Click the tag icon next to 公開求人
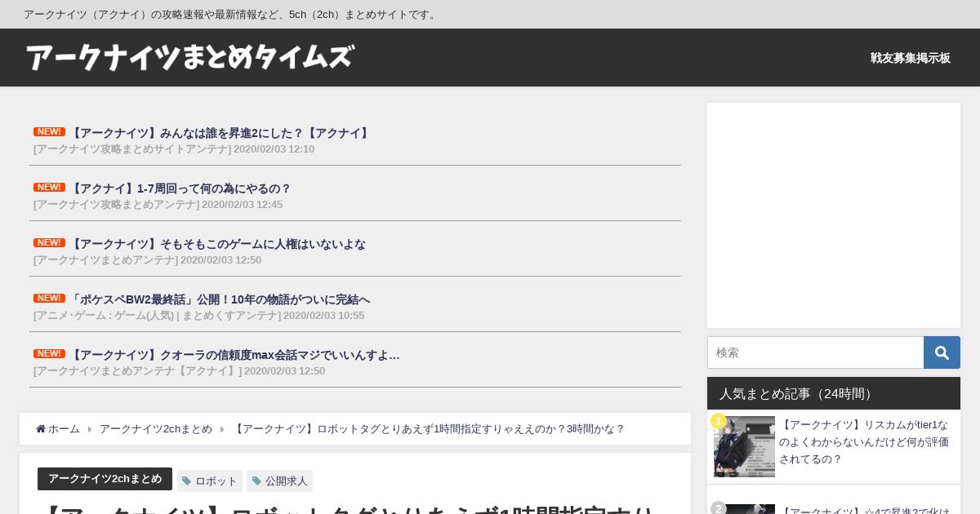 tap(256, 481)
